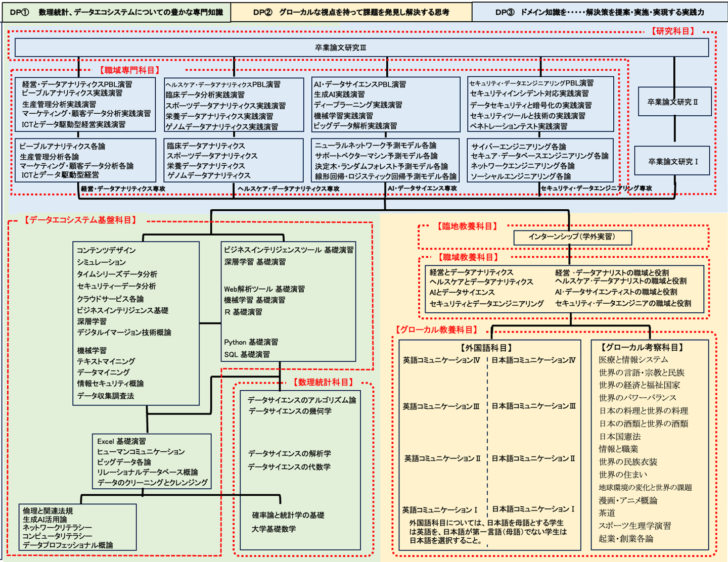Screen dimensions: 728x562
Task: Select the DP② グローカルな視点 header
Action: pyautogui.click(x=351, y=12)
